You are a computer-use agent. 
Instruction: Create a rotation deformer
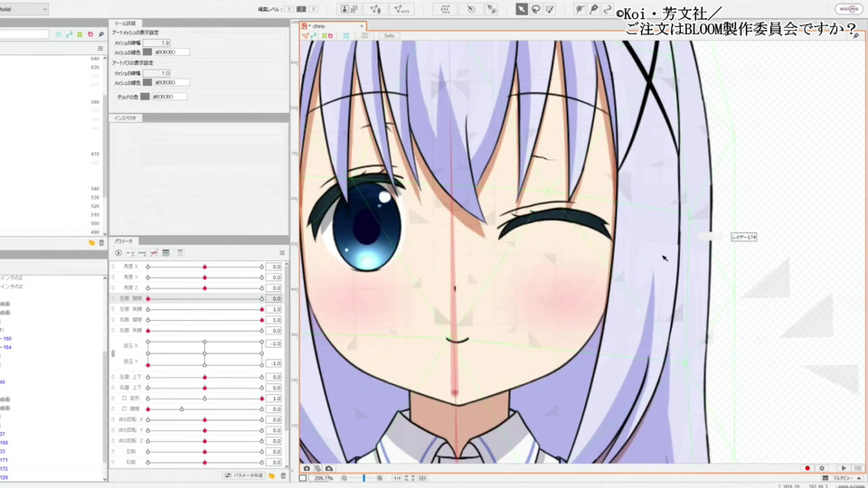(x=470, y=9)
